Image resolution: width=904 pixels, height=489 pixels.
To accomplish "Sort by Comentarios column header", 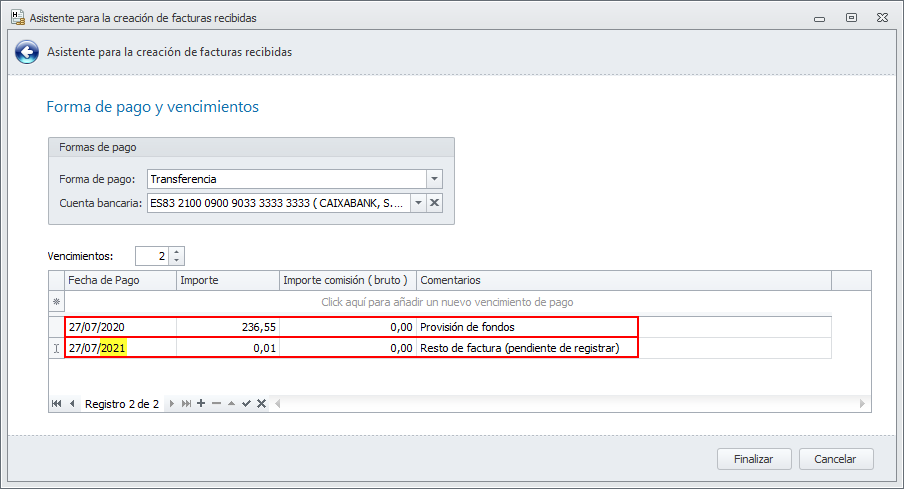I will coord(624,280).
